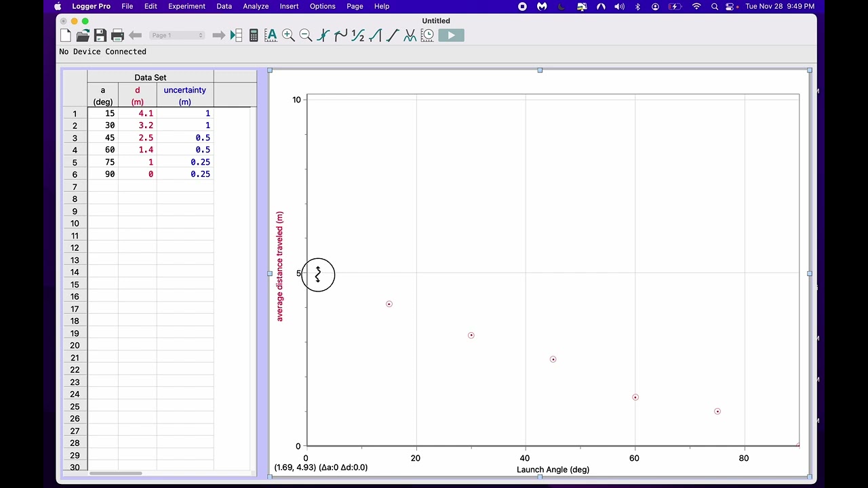Open Spotlight search icon
Viewport: 868px width, 488px height.
click(x=715, y=6)
